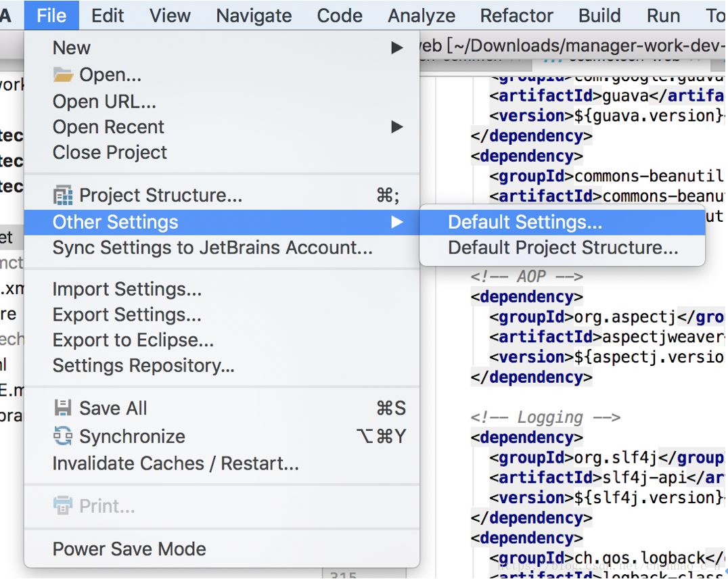Click the folder icon beside Open...

coord(63,74)
